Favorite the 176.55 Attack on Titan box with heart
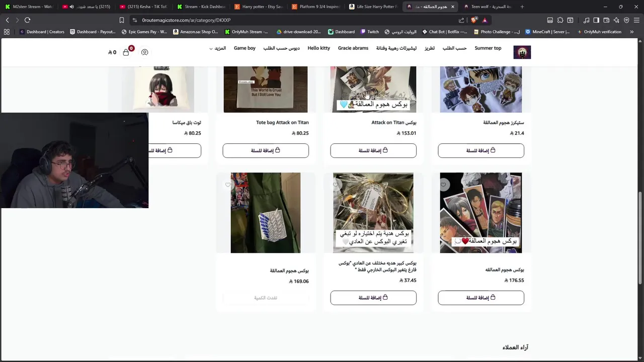Image resolution: width=644 pixels, height=362 pixels. [443, 185]
